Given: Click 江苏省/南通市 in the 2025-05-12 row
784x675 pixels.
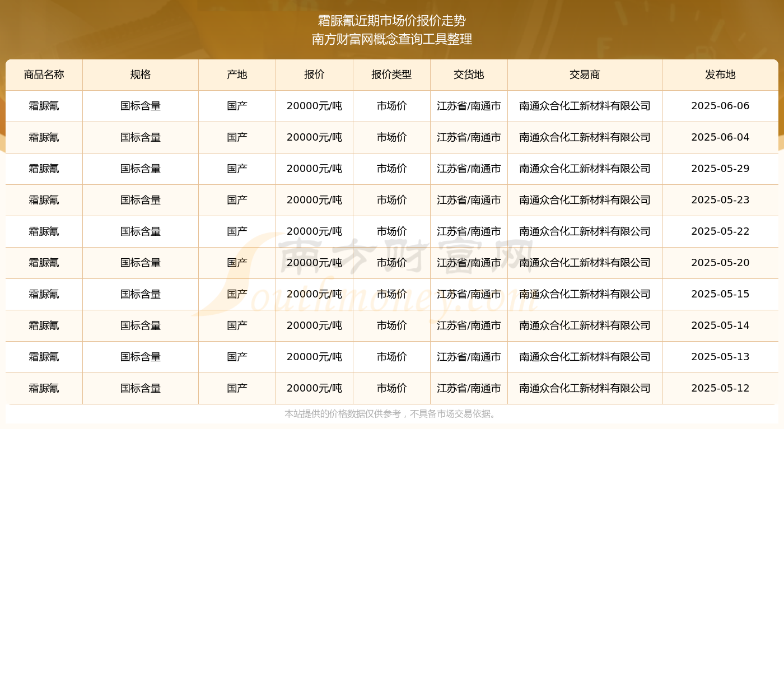Looking at the screenshot, I should (469, 388).
